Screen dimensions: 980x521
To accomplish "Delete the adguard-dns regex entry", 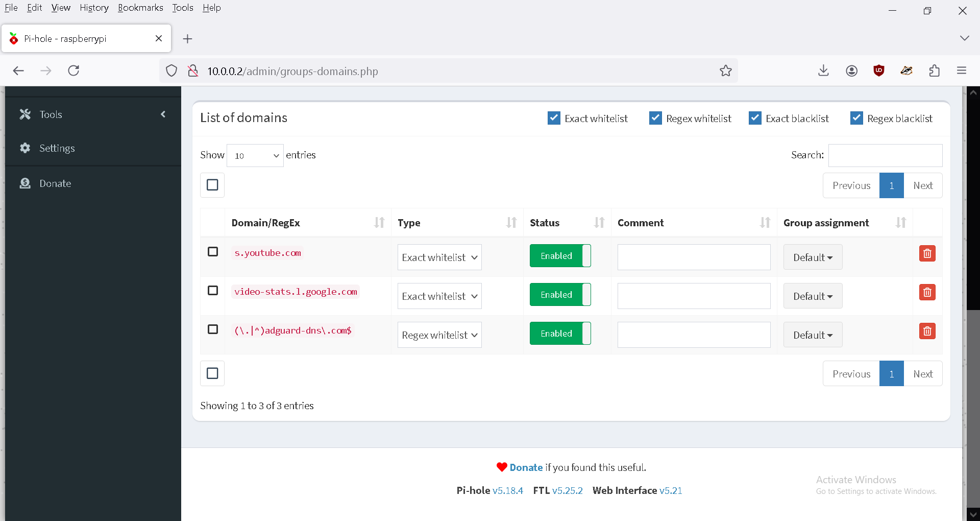I will (x=926, y=331).
